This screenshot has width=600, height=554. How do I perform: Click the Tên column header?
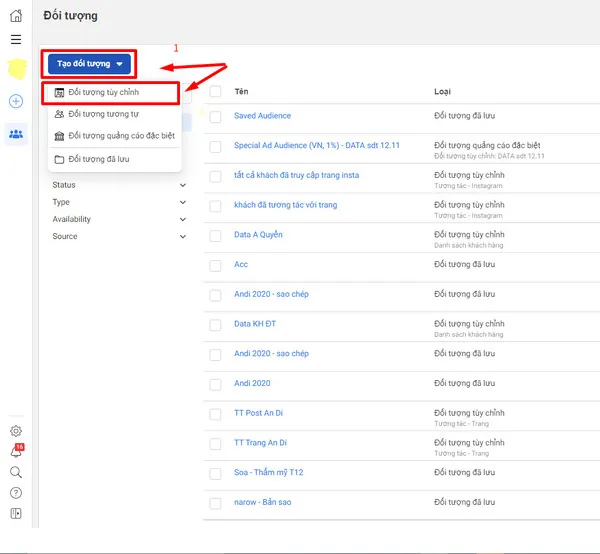click(241, 91)
